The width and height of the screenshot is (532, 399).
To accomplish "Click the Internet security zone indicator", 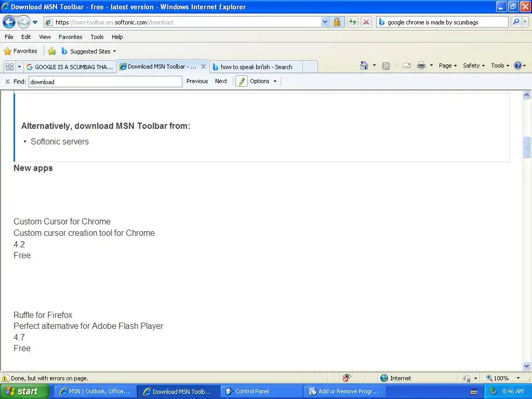I will click(396, 378).
